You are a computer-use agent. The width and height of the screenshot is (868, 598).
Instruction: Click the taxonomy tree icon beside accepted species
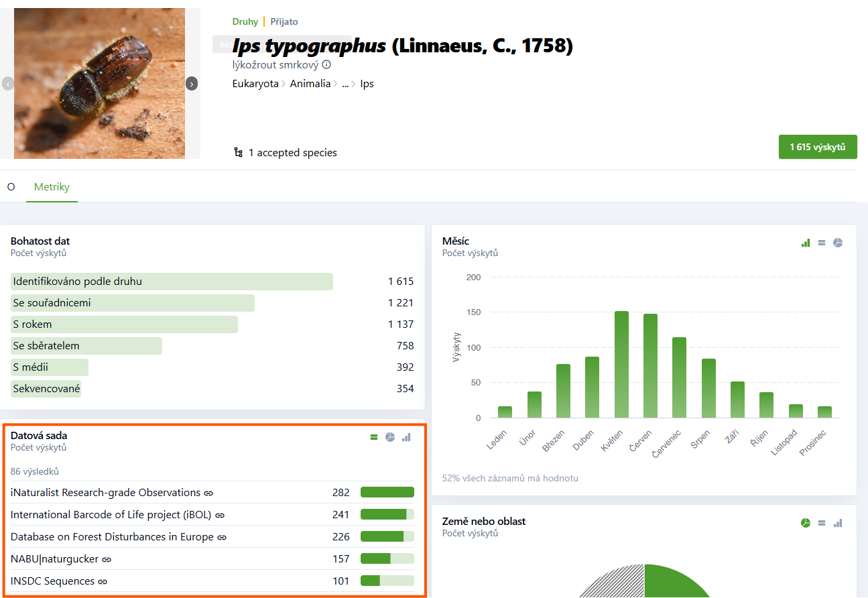(x=238, y=153)
